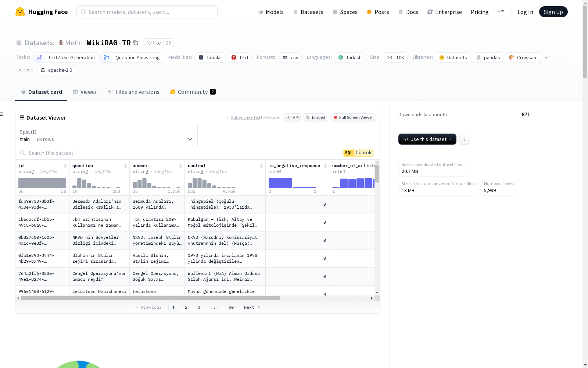Like the dataset with heart button
This screenshot has height=368, width=588.
tap(154, 43)
